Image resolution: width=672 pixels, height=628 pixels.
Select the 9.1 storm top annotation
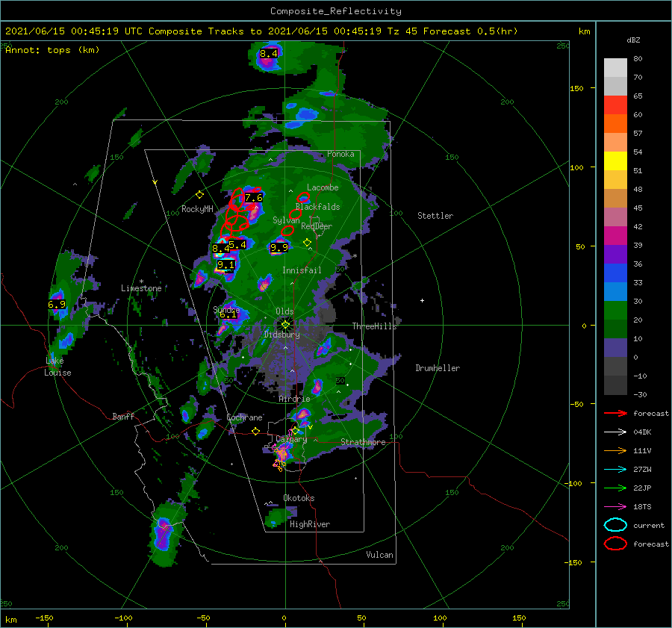click(225, 265)
